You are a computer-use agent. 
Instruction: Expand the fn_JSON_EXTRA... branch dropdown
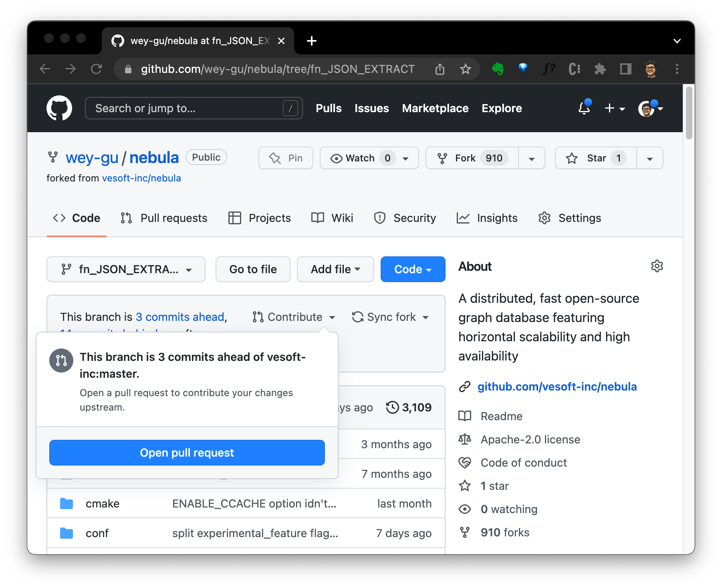coord(126,269)
